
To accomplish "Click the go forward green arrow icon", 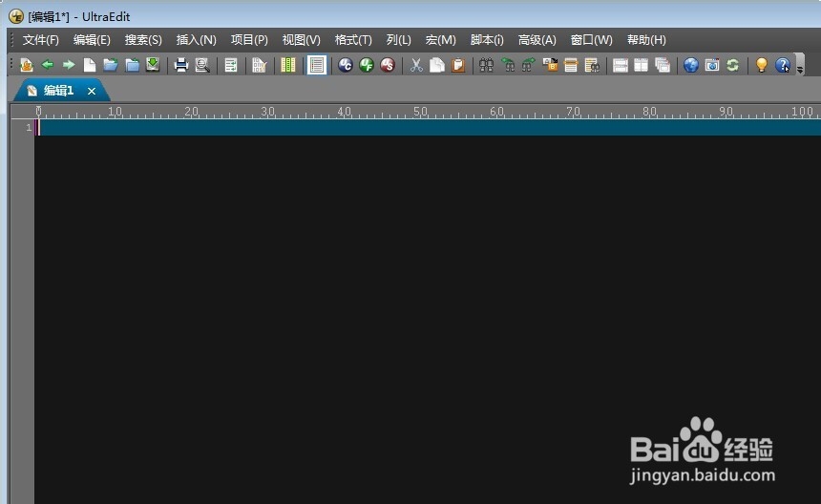I will click(x=69, y=65).
